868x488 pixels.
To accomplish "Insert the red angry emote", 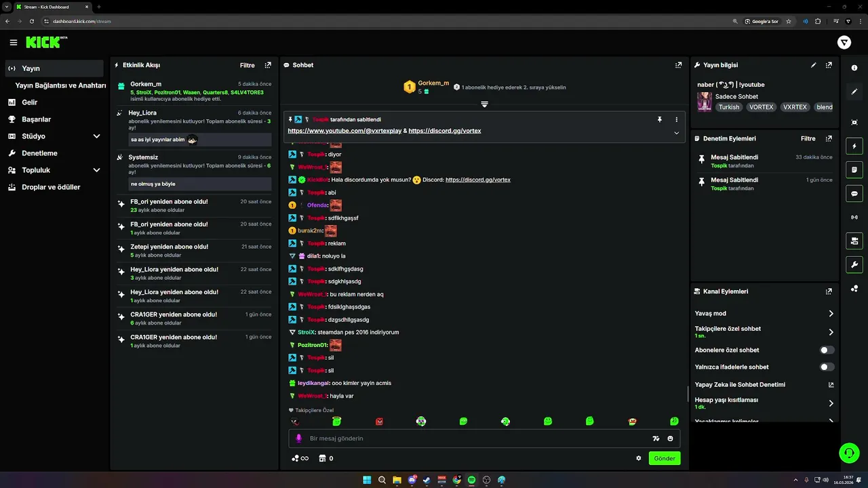I will (x=379, y=421).
